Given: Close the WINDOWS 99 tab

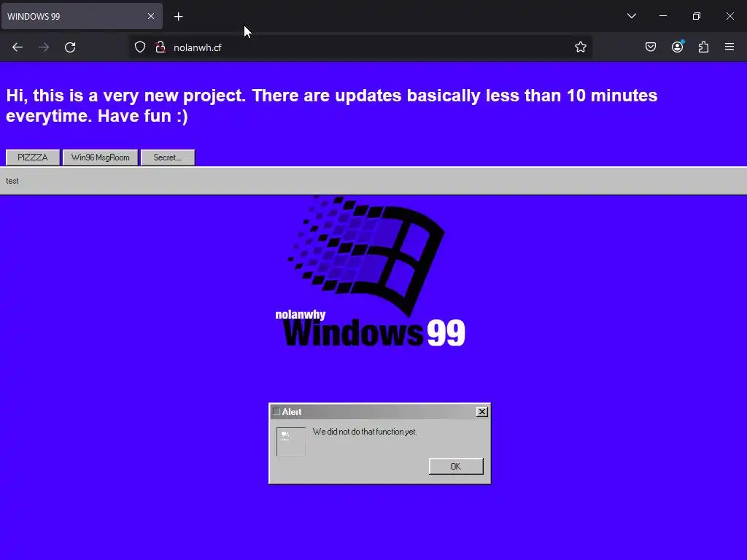Looking at the screenshot, I should [151, 16].
